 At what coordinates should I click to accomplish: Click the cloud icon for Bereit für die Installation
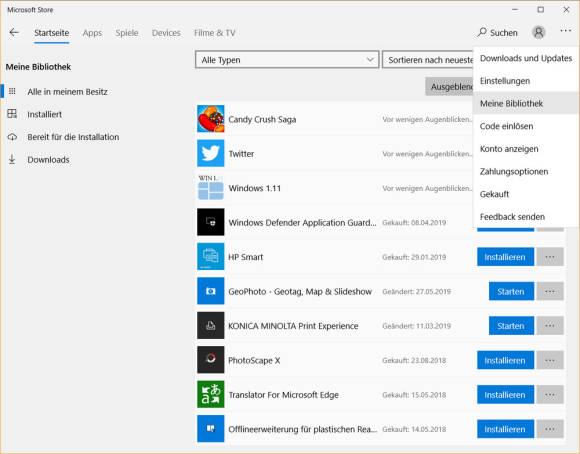tap(12, 137)
